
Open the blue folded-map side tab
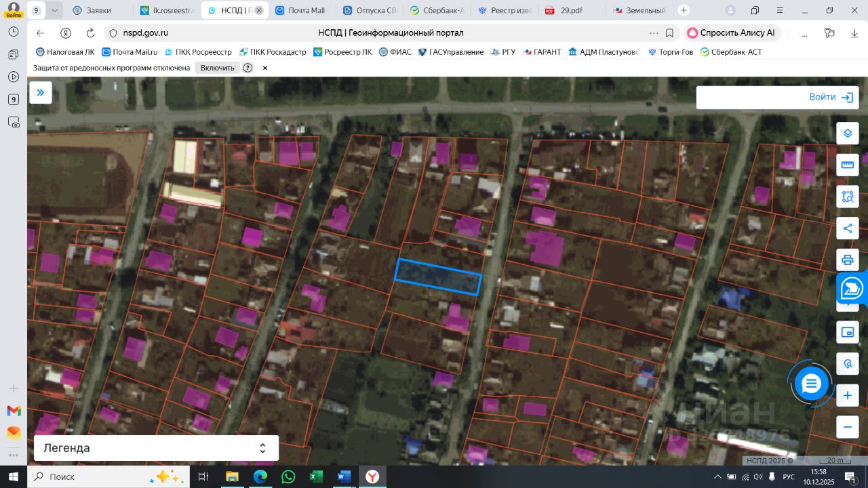tap(852, 289)
